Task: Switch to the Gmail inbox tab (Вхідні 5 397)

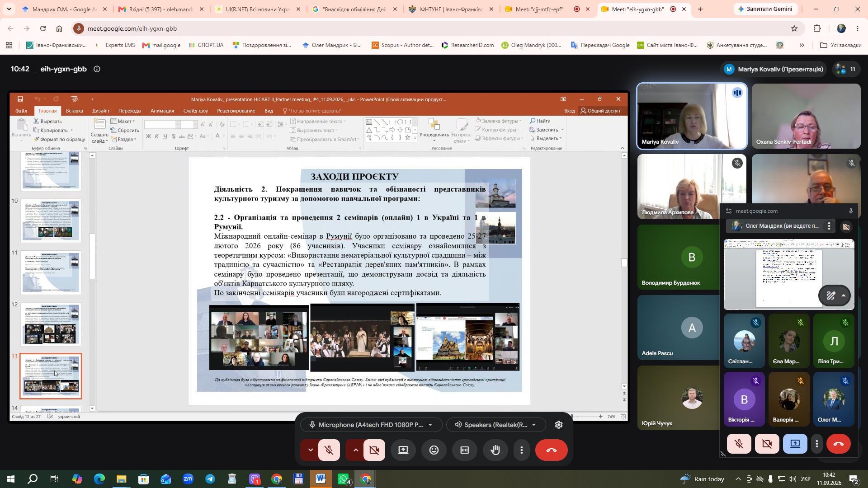Action: click(x=160, y=9)
